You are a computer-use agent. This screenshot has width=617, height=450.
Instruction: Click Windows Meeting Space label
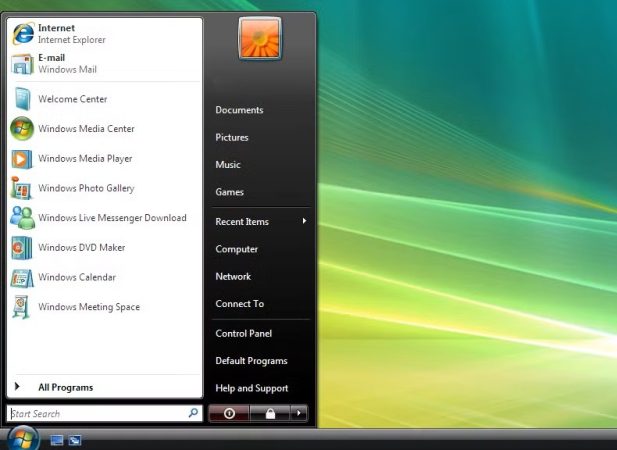point(89,307)
